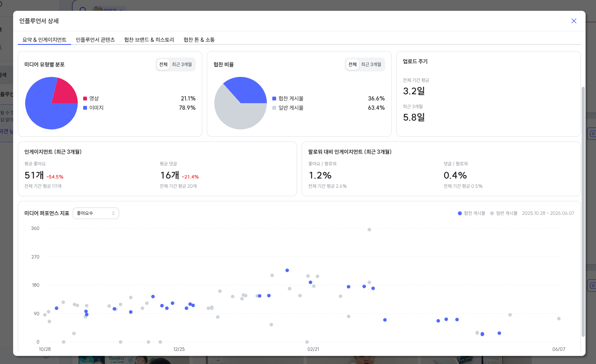
Task: Click the 미디어 퍼포먼스 지표 heading
Action: (47, 213)
